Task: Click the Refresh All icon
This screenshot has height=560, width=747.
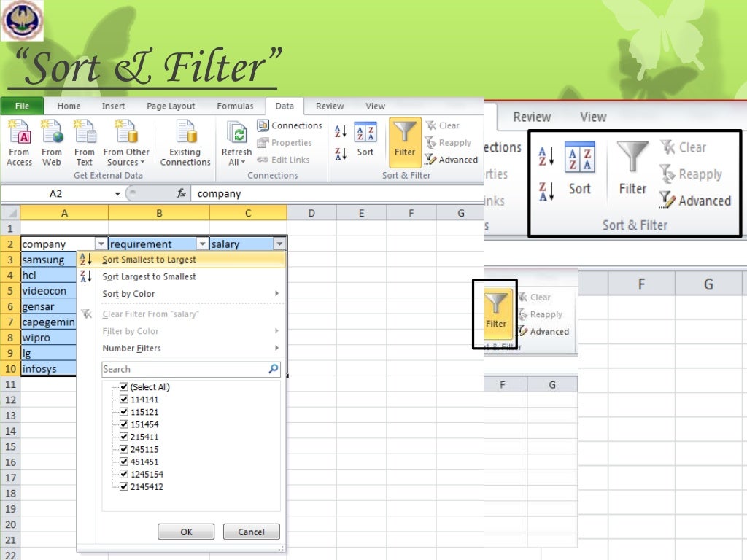Action: (x=237, y=143)
